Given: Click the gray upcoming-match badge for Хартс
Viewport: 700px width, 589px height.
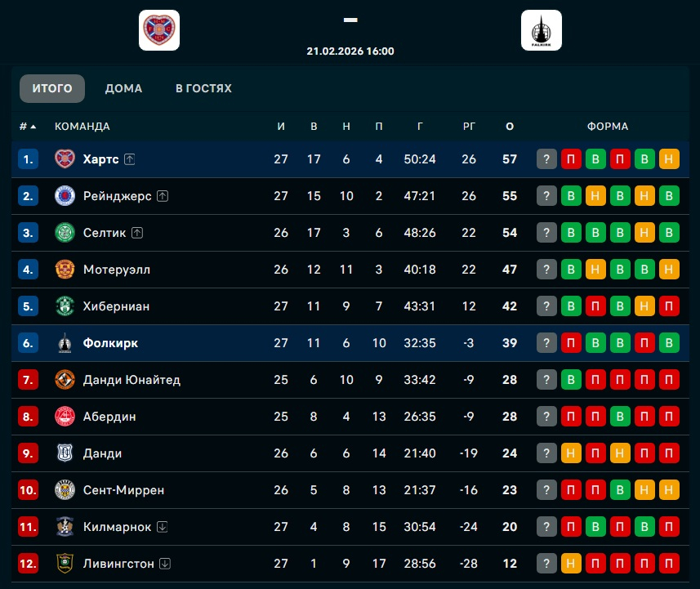Looking at the screenshot, I should click(x=546, y=159).
